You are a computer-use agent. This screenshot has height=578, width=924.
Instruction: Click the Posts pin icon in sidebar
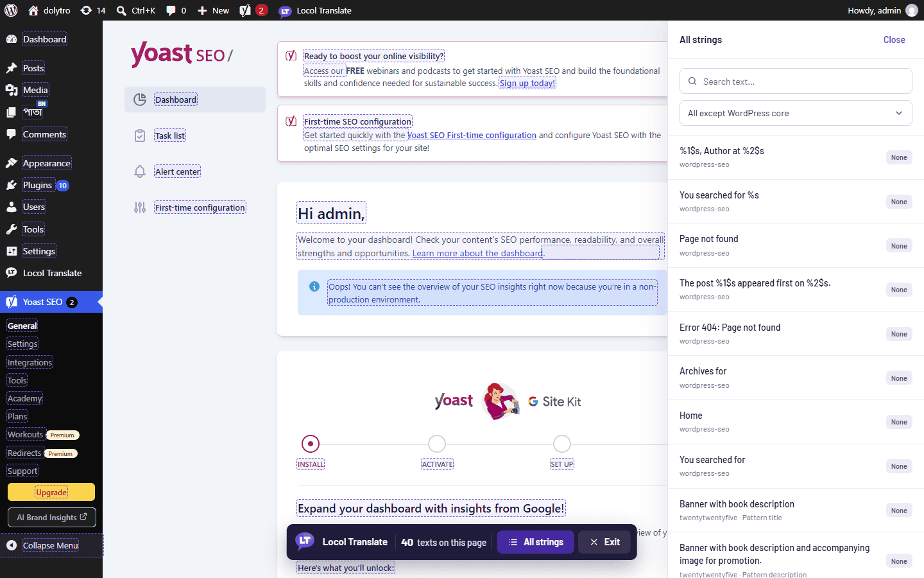pyautogui.click(x=12, y=68)
